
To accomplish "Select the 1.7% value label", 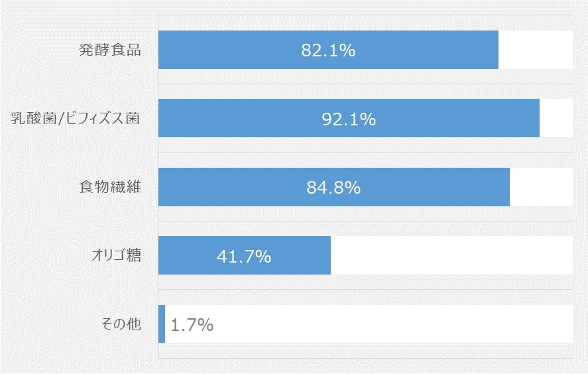I will point(192,325).
